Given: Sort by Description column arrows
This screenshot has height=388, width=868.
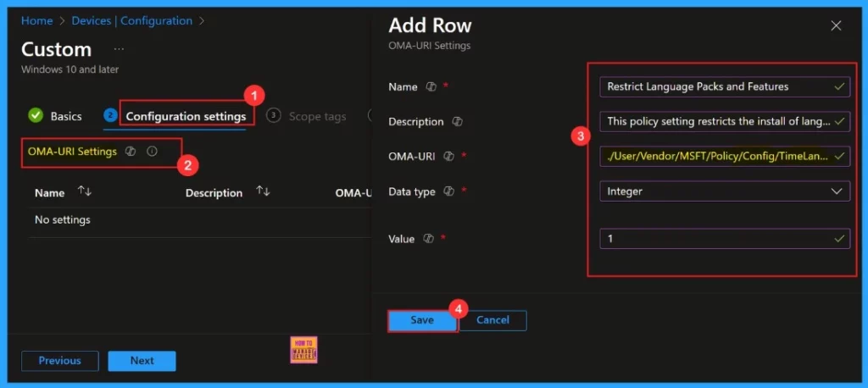Looking at the screenshot, I should (263, 191).
